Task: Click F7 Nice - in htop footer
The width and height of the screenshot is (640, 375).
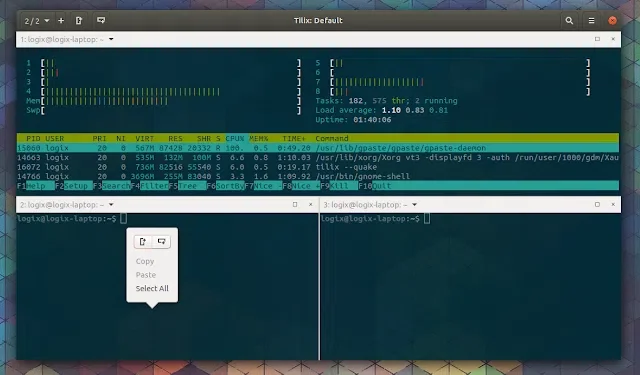Action: click(x=264, y=186)
